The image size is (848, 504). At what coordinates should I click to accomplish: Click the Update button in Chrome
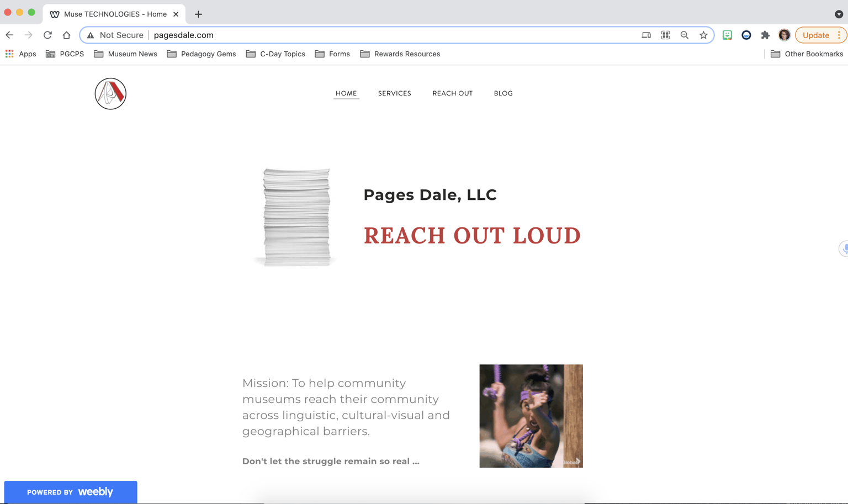(x=815, y=35)
